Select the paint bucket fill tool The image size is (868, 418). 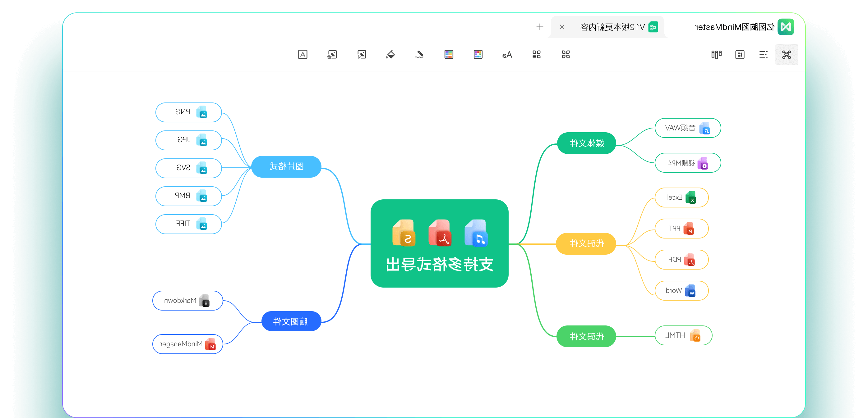pyautogui.click(x=390, y=55)
